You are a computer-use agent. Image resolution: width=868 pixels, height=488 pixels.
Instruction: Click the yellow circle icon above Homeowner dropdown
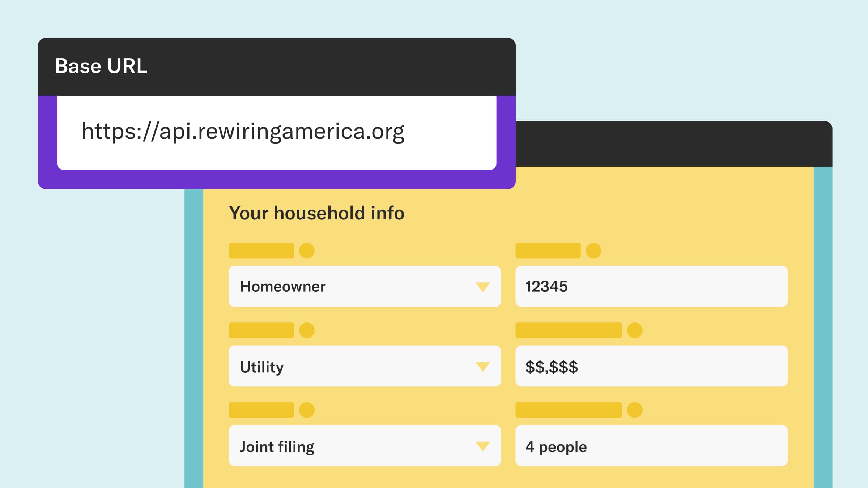(x=307, y=251)
